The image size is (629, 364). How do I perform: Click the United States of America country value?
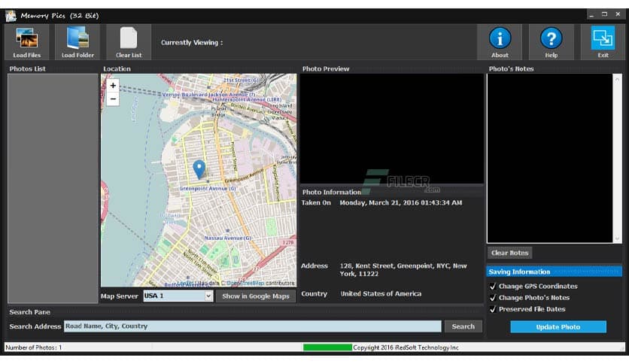[381, 294]
